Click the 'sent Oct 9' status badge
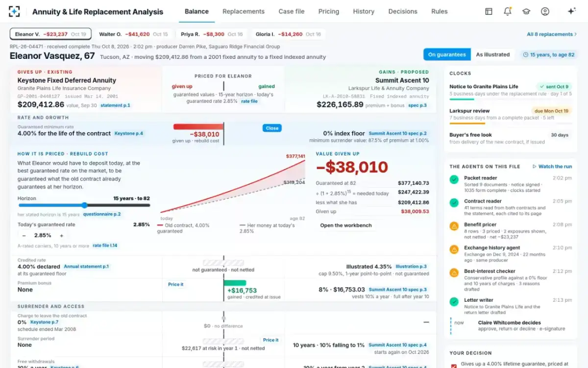The image size is (588, 368). pos(554,86)
